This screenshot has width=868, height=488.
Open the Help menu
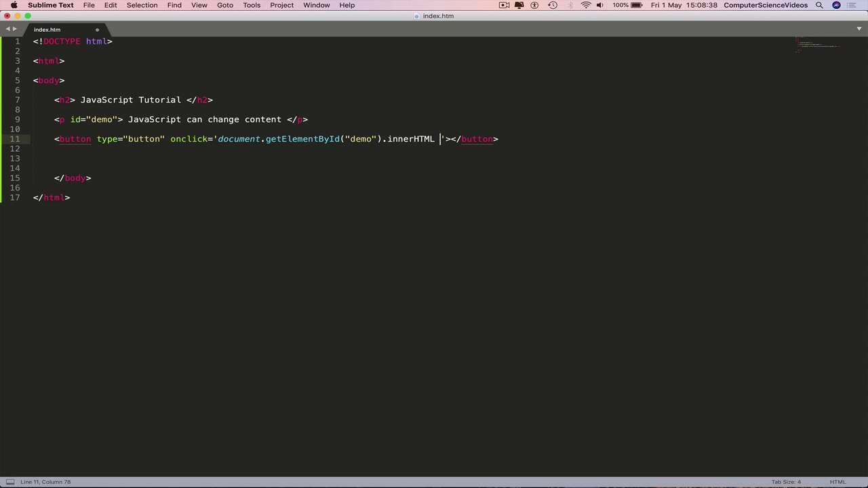click(x=347, y=5)
